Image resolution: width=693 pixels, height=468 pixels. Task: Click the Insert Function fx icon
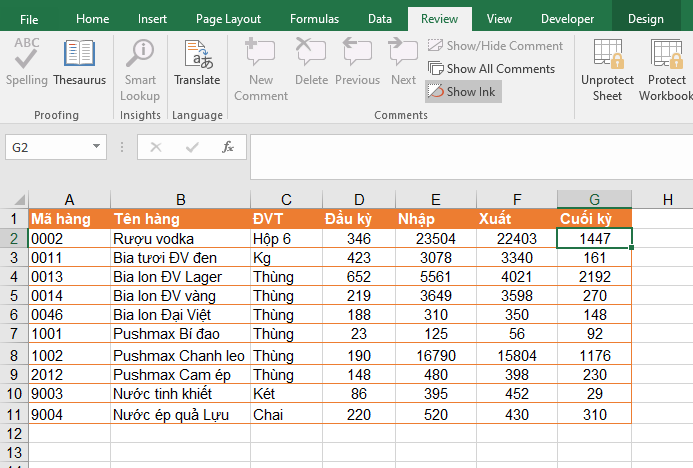(228, 147)
